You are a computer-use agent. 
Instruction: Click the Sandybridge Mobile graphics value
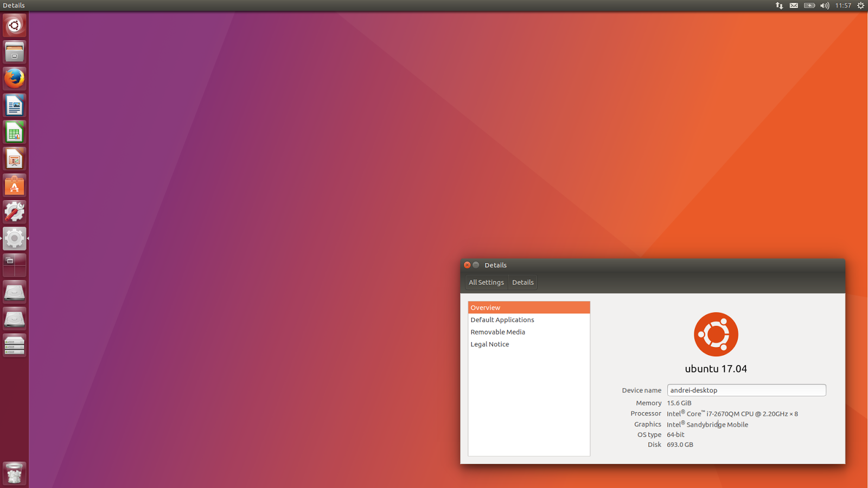click(x=707, y=425)
